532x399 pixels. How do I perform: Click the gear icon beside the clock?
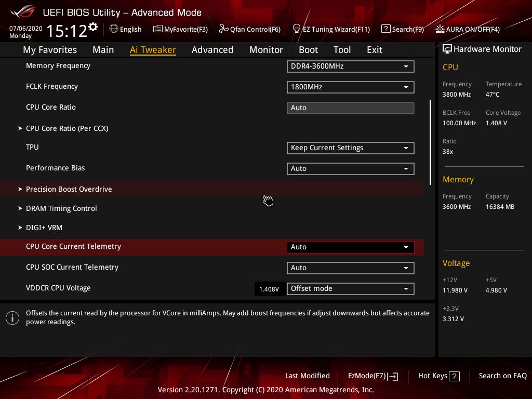[x=93, y=27]
